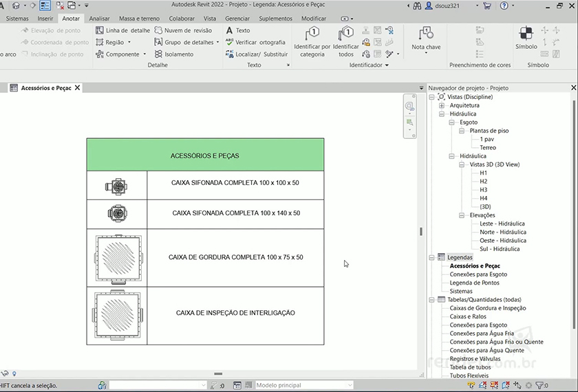Open the Nota chave dropdown
Screen dimensions: 578x392
(x=426, y=53)
